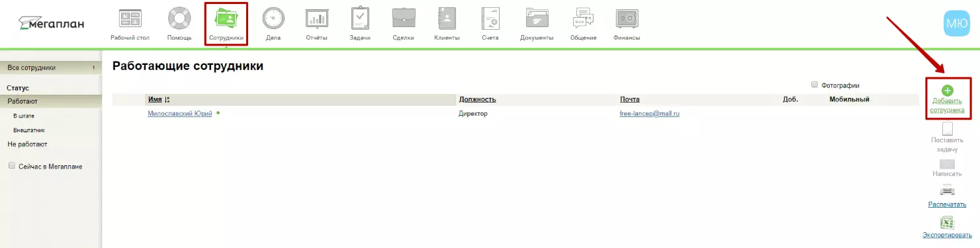Click the Должность column header

477,99
